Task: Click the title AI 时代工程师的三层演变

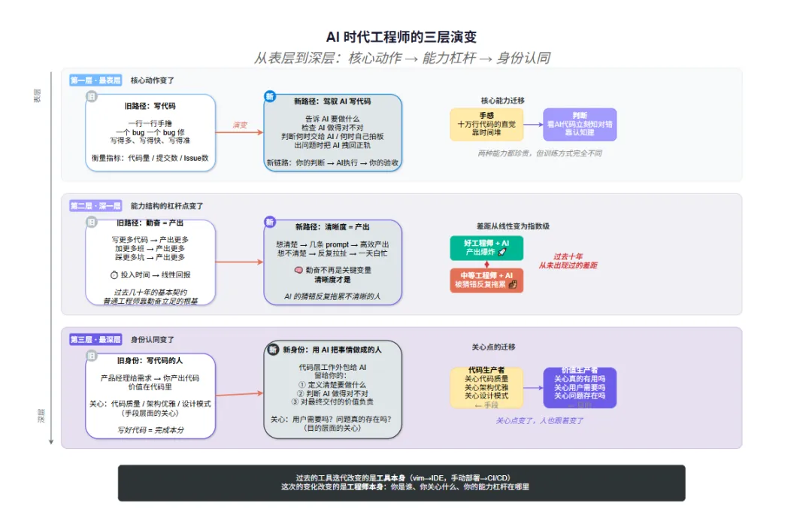Action: click(401, 38)
